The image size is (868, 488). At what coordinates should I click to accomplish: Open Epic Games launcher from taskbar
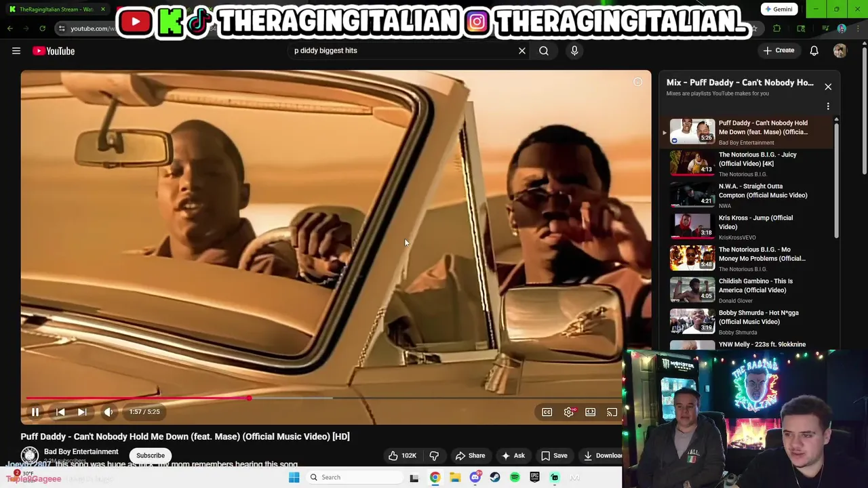pyautogui.click(x=534, y=478)
